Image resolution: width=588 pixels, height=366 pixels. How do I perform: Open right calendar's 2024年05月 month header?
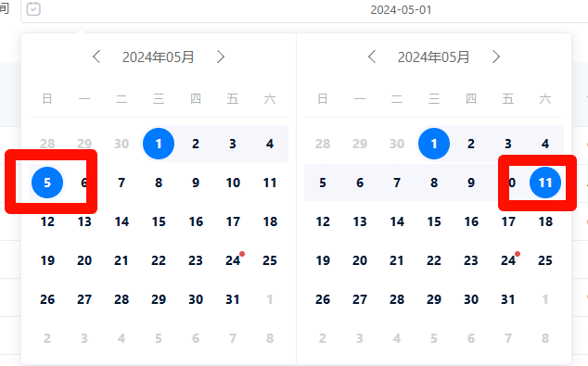pos(433,57)
